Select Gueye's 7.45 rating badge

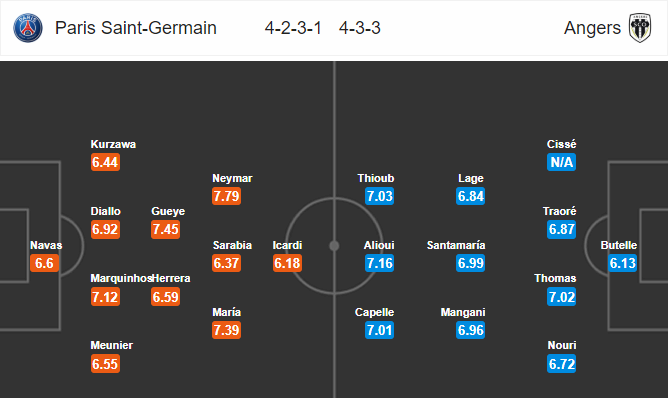166,229
